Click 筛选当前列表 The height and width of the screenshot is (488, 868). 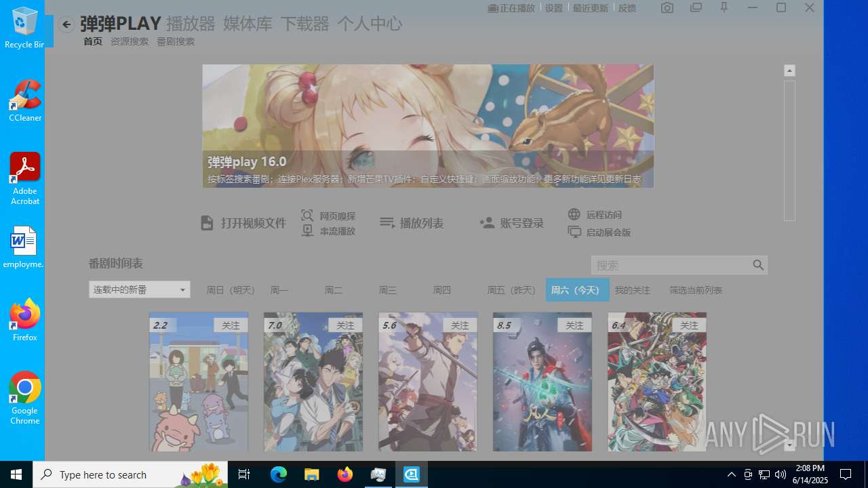click(x=696, y=290)
